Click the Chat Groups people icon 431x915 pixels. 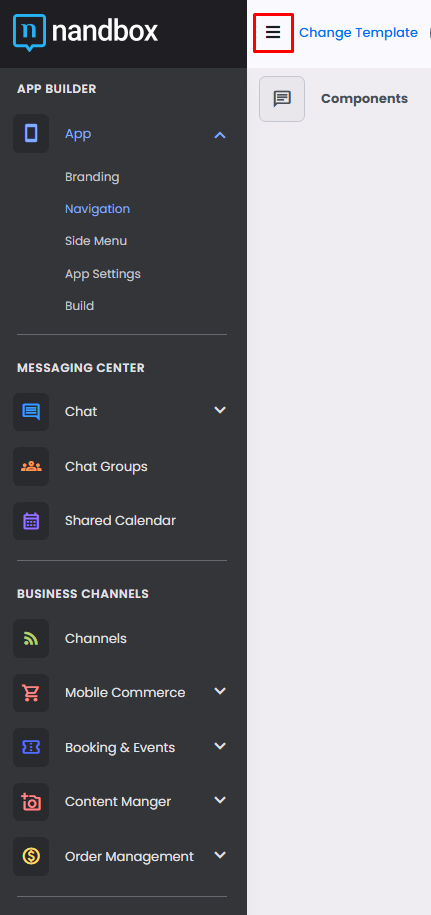click(31, 466)
